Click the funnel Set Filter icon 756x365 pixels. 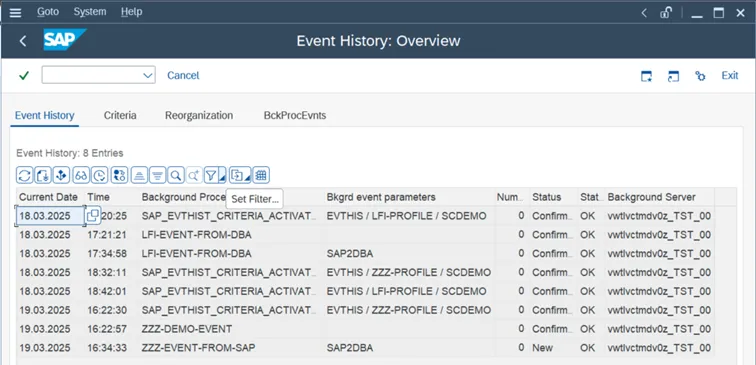pos(211,176)
